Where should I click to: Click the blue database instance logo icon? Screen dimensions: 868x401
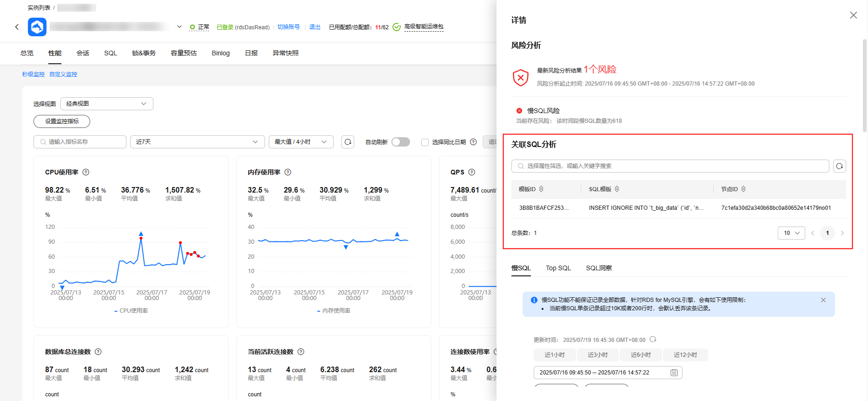[37, 27]
